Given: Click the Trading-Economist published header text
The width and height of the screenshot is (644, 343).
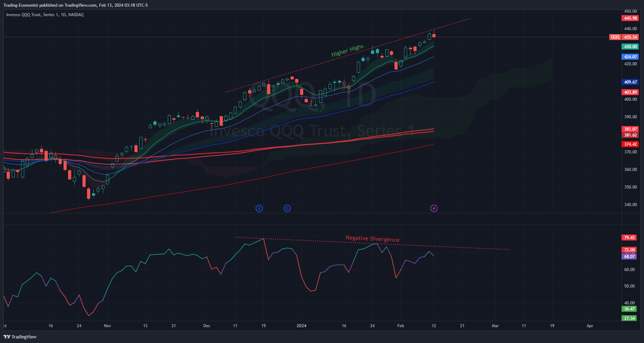Looking at the screenshot, I should click(x=75, y=5).
